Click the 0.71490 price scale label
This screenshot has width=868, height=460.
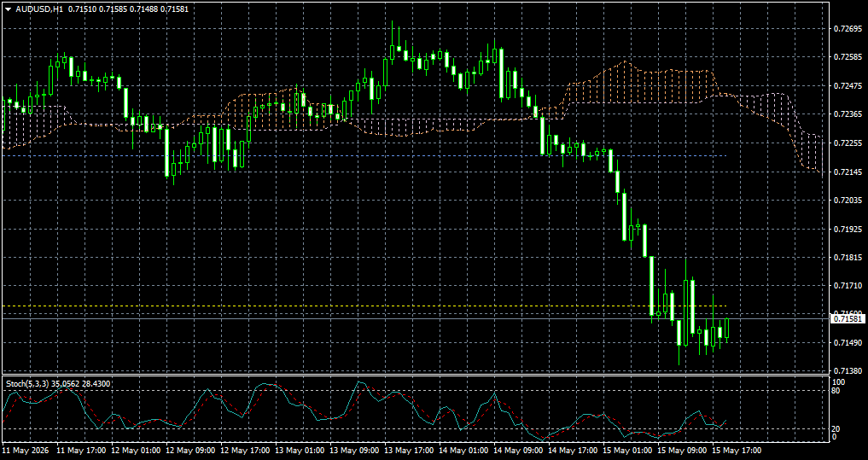coord(848,343)
